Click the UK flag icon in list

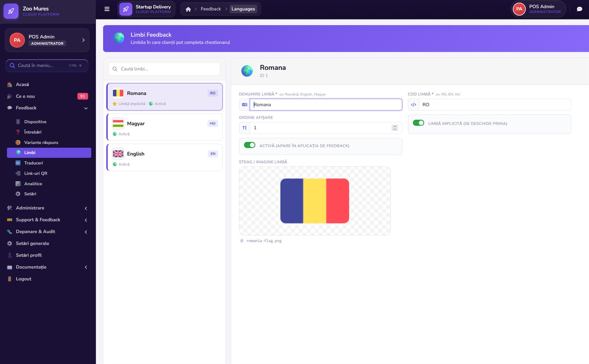(118, 154)
